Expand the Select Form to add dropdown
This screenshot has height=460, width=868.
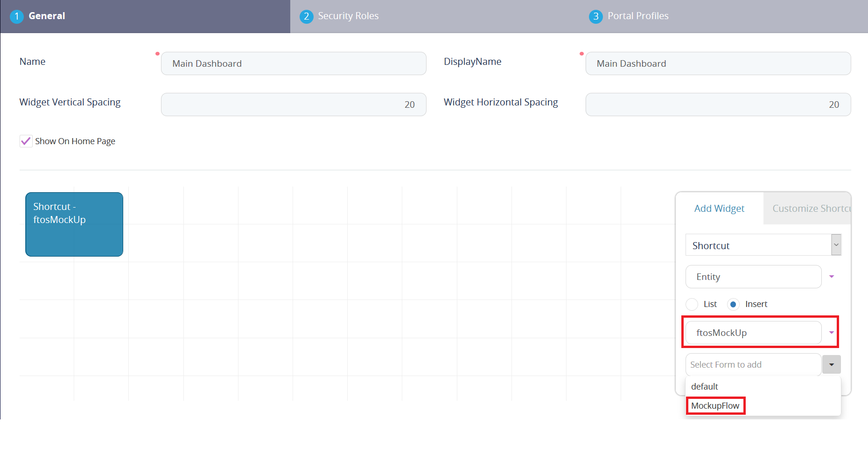(831, 364)
